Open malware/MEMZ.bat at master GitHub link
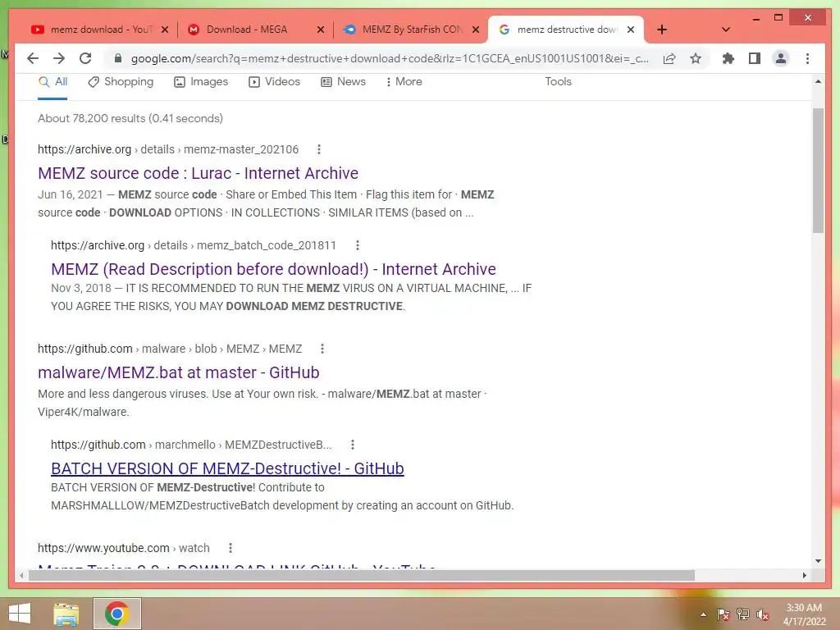 178,372
